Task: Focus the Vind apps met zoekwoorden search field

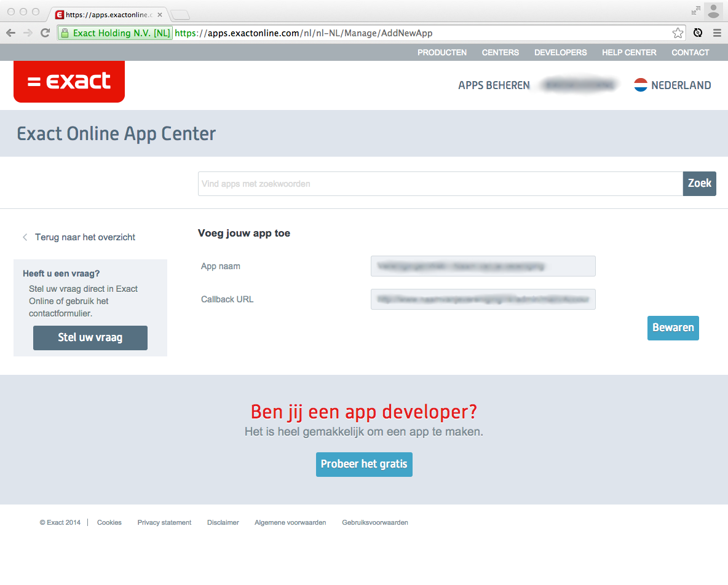Action: [440, 184]
